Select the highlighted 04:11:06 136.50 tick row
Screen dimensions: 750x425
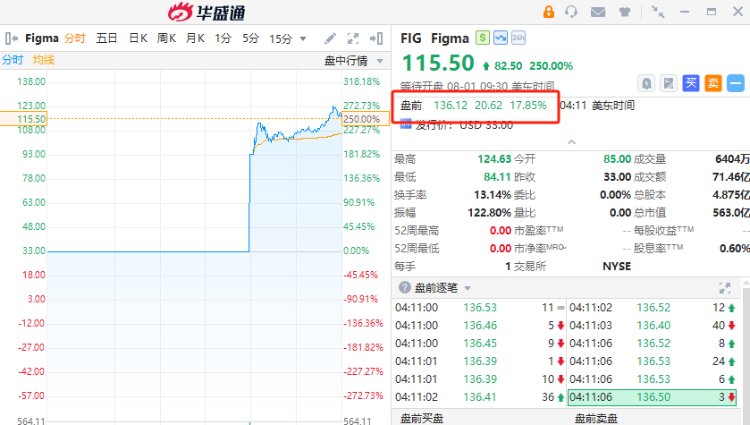(x=652, y=397)
